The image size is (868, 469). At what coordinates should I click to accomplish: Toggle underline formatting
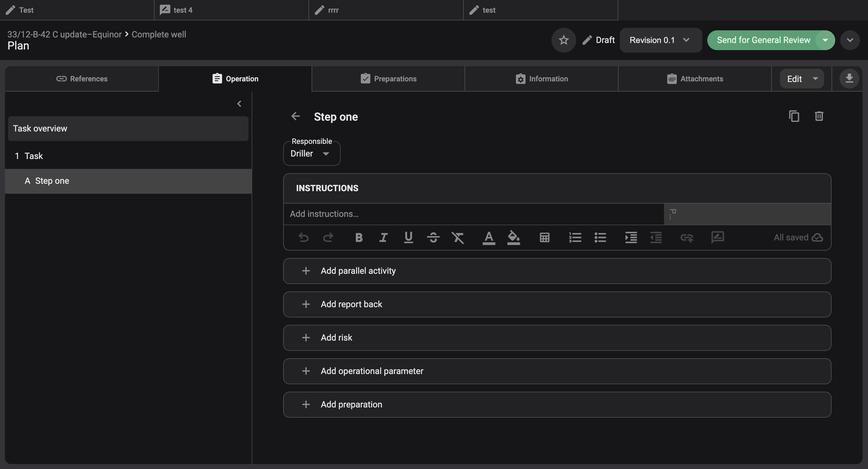pyautogui.click(x=408, y=237)
